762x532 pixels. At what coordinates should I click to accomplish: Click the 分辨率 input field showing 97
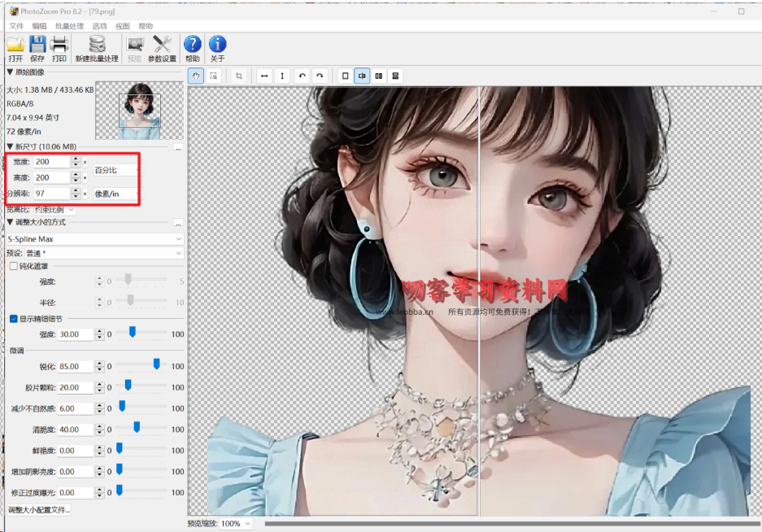[x=52, y=194]
